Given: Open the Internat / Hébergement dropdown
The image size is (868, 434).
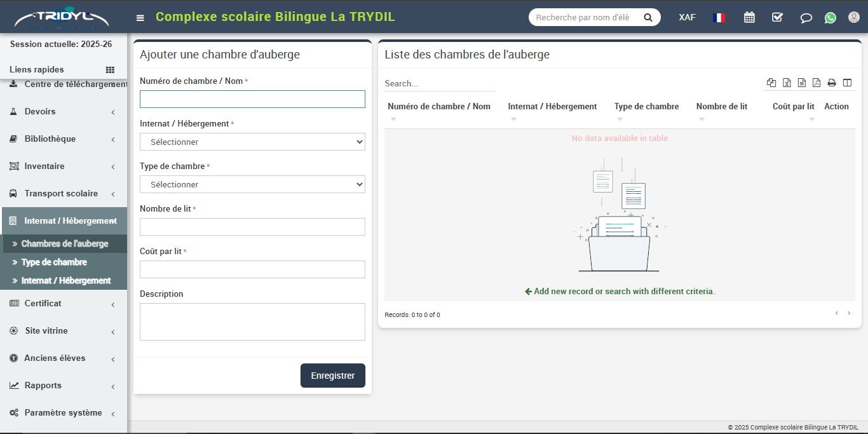Looking at the screenshot, I should 252,142.
